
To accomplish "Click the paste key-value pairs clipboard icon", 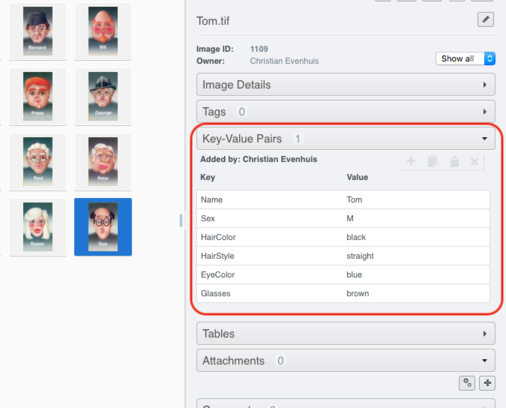I will [454, 161].
